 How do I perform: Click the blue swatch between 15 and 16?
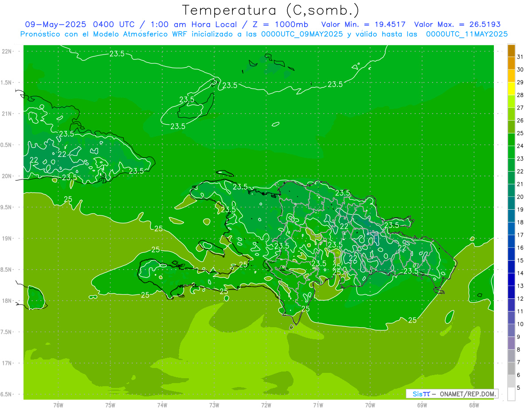[511, 254]
